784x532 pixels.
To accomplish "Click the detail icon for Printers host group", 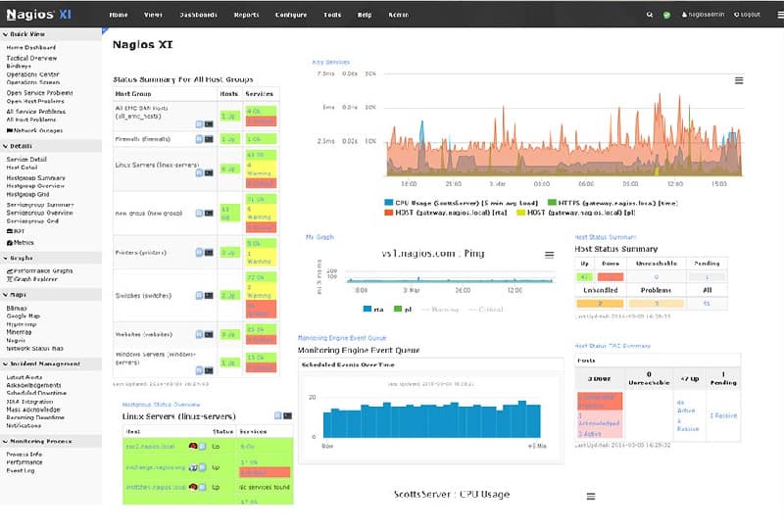I will point(199,253).
